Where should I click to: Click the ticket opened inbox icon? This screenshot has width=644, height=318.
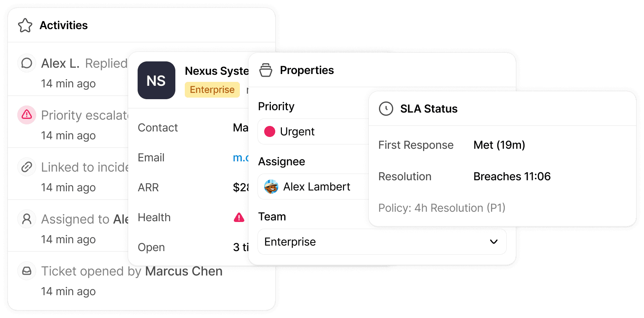point(27,271)
